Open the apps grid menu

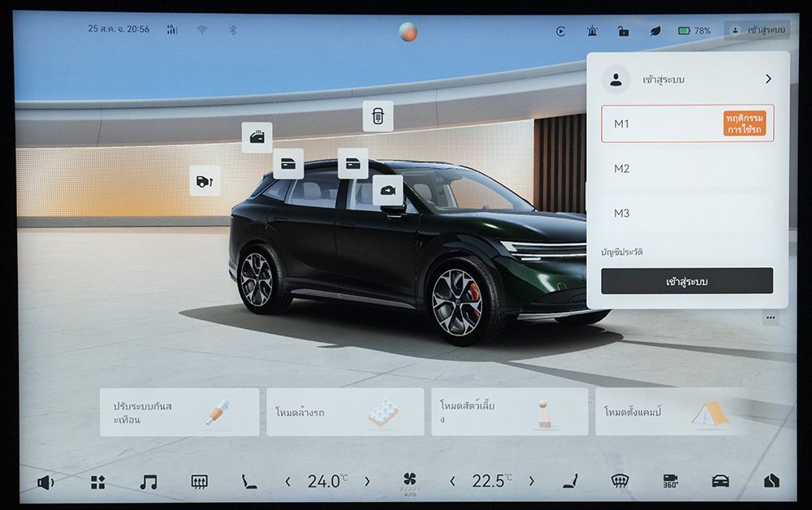[97, 482]
